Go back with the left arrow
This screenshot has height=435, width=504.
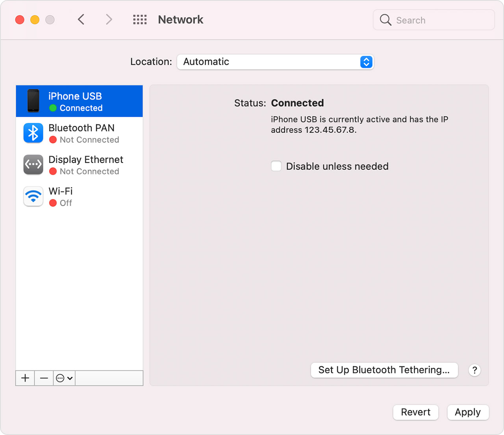[81, 20]
